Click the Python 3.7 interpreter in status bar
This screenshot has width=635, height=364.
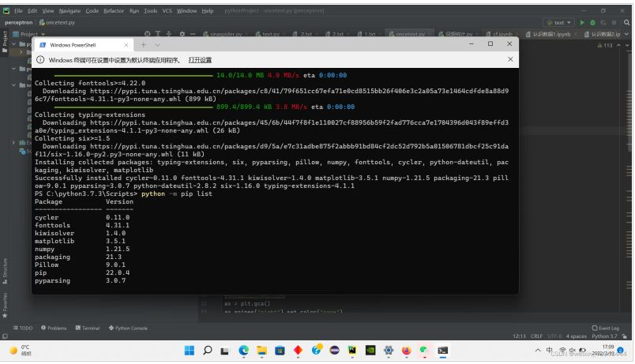pyautogui.click(x=604, y=336)
